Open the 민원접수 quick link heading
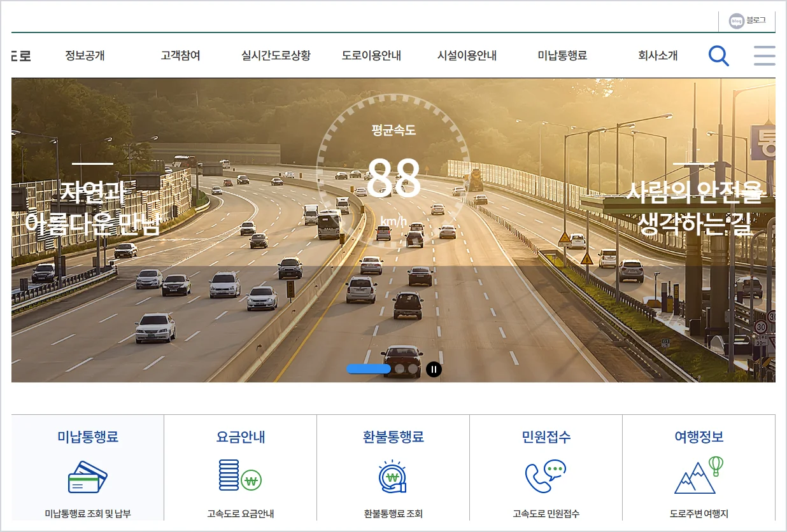Image resolution: width=787 pixels, height=532 pixels. (546, 437)
